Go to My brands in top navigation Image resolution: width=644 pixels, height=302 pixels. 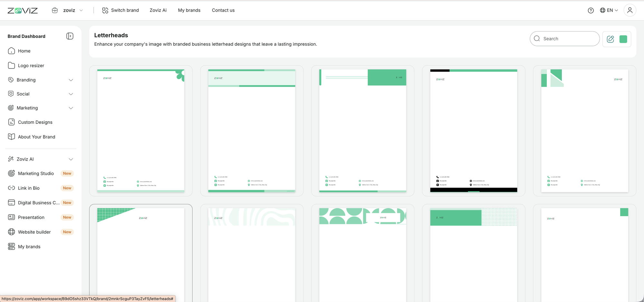click(x=189, y=10)
